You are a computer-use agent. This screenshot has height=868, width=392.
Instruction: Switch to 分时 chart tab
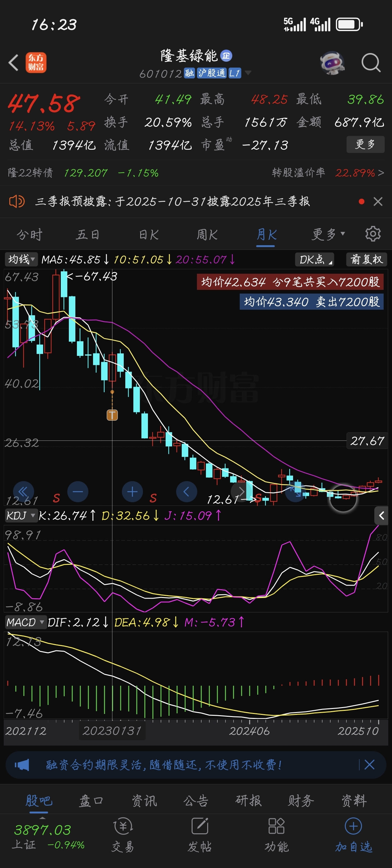point(29,234)
